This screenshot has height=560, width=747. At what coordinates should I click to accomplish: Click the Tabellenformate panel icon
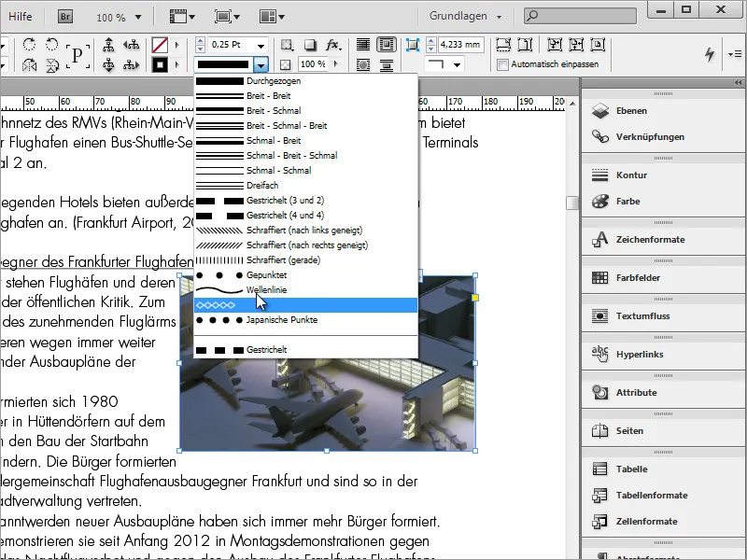pos(599,496)
